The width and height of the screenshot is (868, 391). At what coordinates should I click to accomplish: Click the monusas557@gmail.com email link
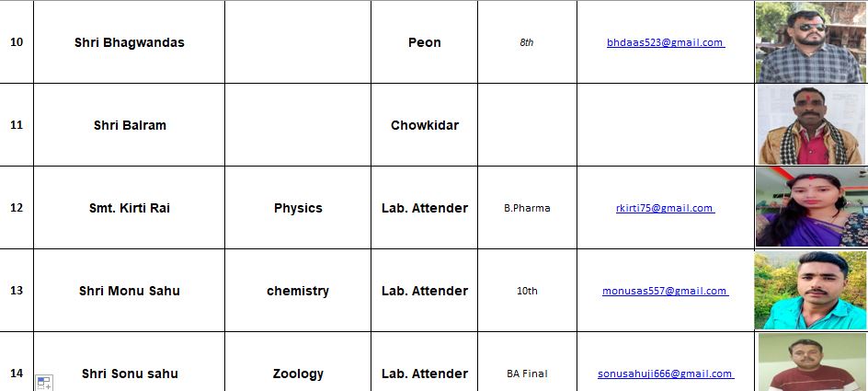pos(665,291)
